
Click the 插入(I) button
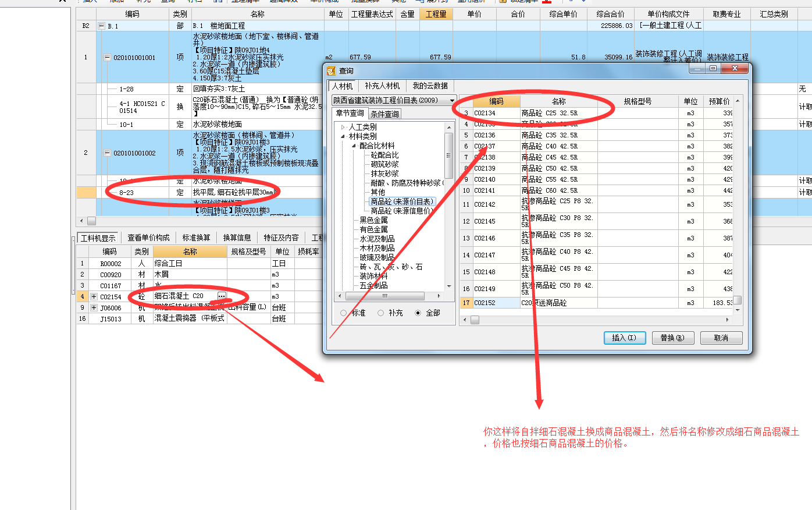[x=625, y=338]
